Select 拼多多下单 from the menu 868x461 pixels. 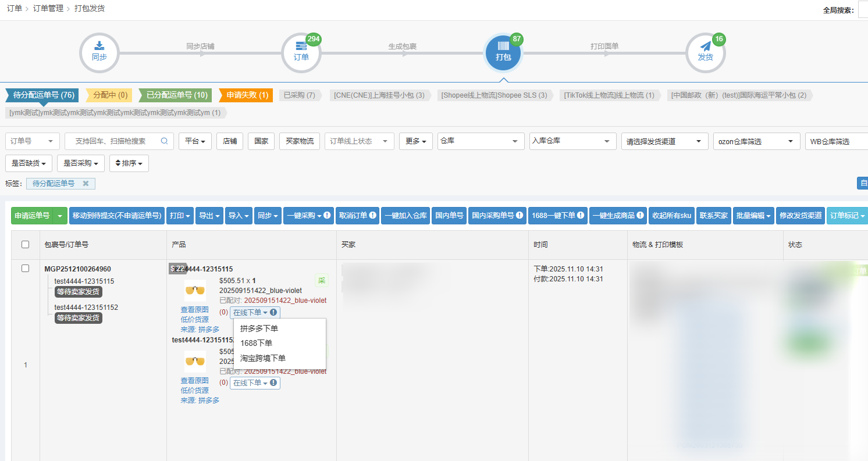[x=259, y=328]
